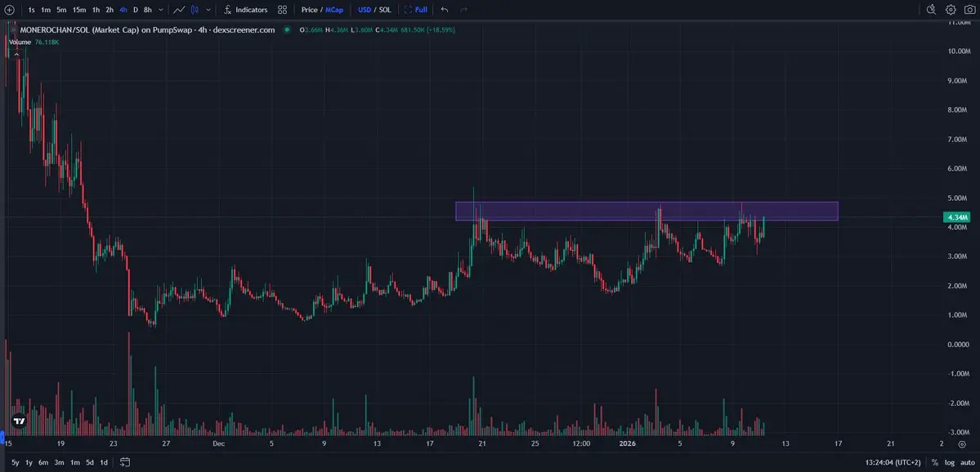Viewport: 980px width, 472px height.
Task: Open the chart style dropdown arrow
Action: 208,10
